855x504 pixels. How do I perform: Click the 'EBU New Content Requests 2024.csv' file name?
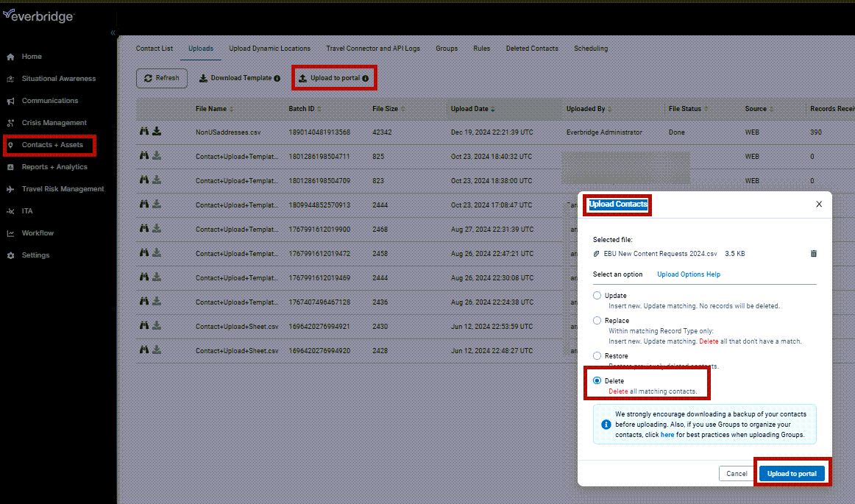point(660,254)
